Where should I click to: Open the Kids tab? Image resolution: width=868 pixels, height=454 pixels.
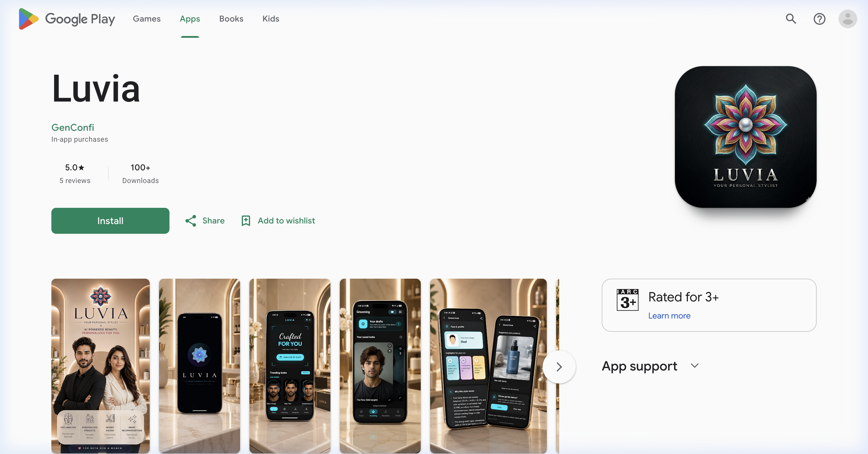(270, 19)
